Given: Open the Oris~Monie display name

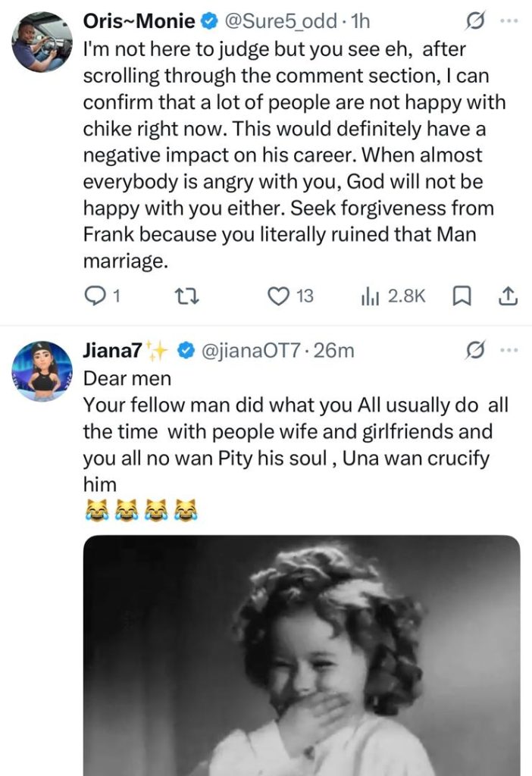Looking at the screenshot, I should pos(139,20).
